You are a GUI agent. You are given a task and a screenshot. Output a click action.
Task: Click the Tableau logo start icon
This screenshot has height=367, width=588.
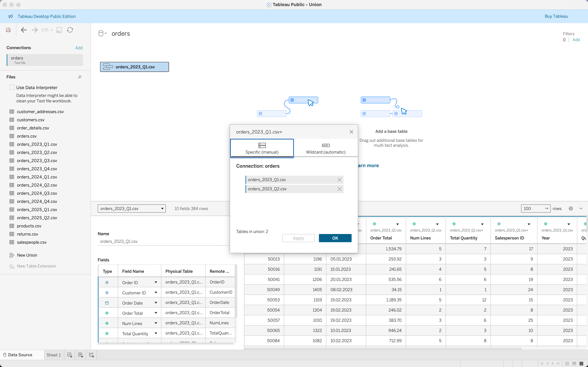coord(8,30)
